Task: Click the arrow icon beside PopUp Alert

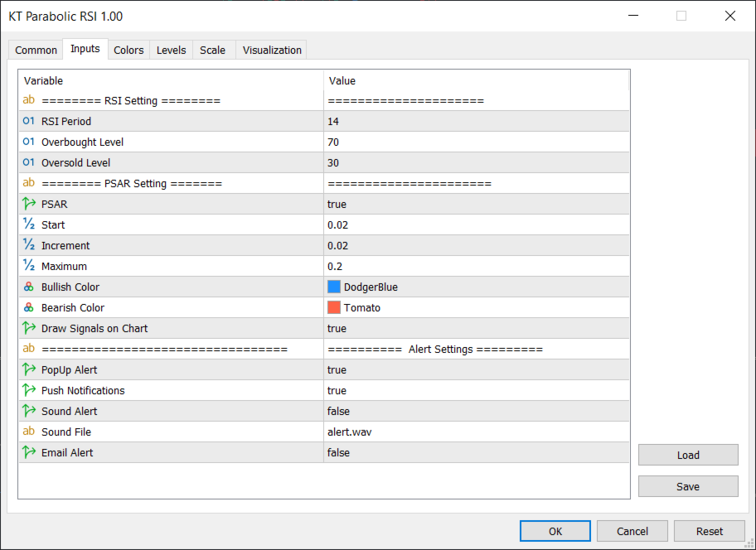Action: [x=29, y=369]
